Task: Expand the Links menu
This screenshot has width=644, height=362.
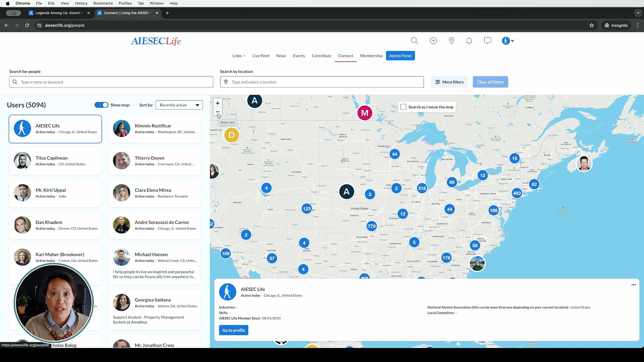Action: [x=239, y=56]
